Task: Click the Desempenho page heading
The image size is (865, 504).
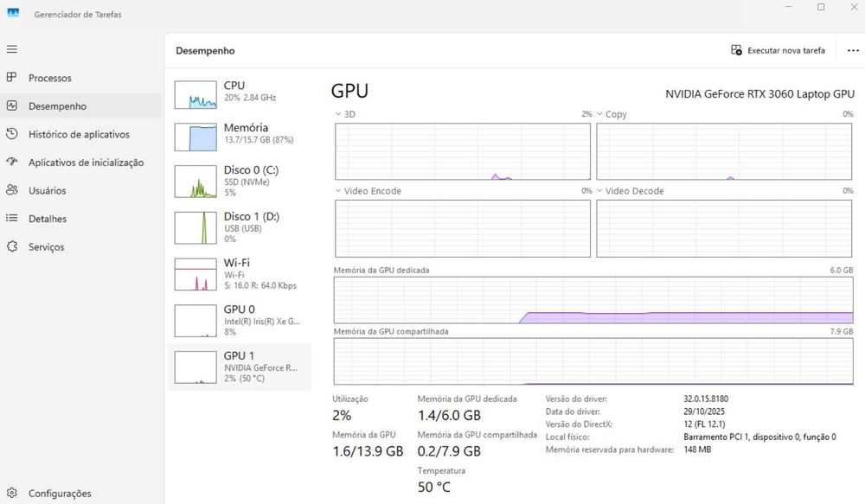Action: pyautogui.click(x=205, y=51)
